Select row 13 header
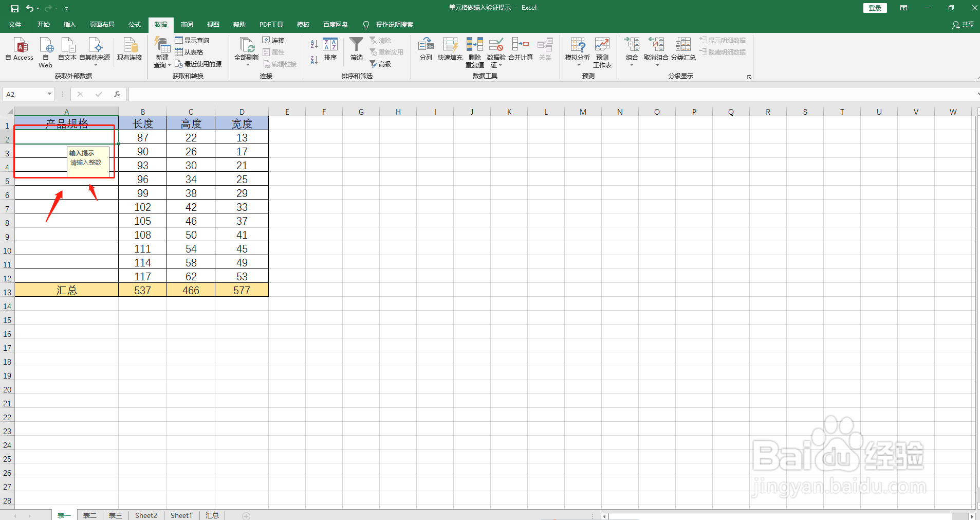Viewport: 980px width, 520px height. click(7, 292)
